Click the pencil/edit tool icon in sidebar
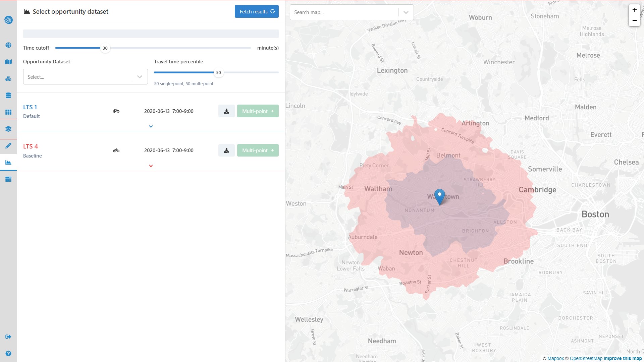Screen dimensions: 644x362 [8, 145]
